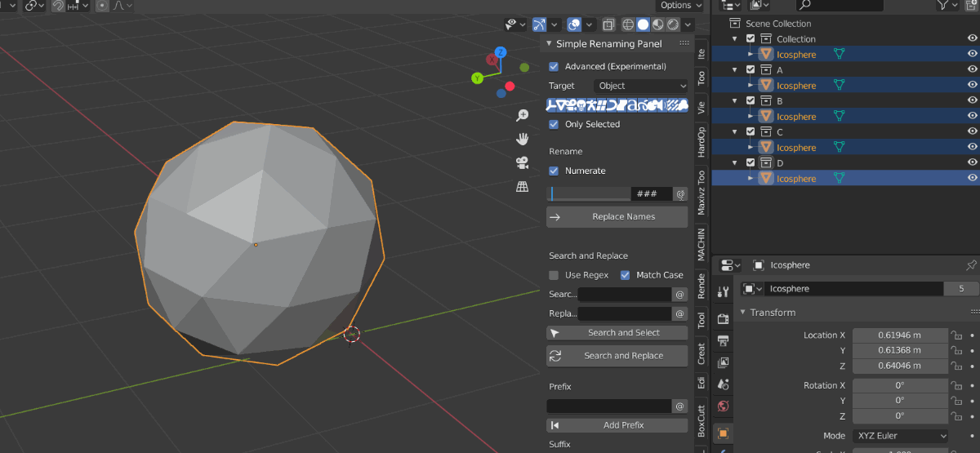
Task: Toggle X-ray display in viewport header
Action: [x=608, y=25]
